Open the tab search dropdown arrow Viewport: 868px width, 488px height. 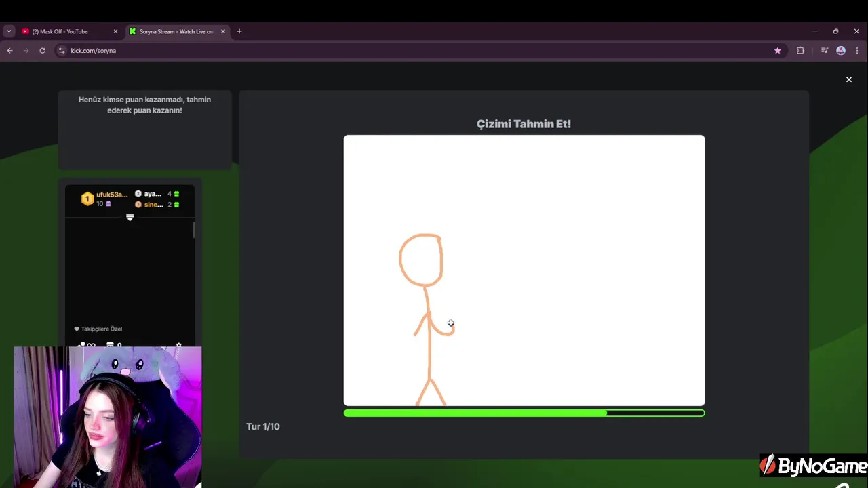(9, 31)
